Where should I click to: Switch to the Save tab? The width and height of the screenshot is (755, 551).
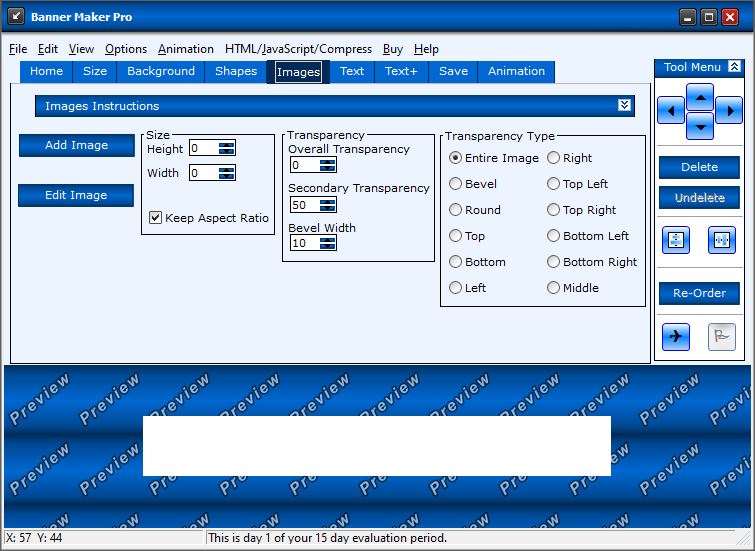pyautogui.click(x=453, y=71)
